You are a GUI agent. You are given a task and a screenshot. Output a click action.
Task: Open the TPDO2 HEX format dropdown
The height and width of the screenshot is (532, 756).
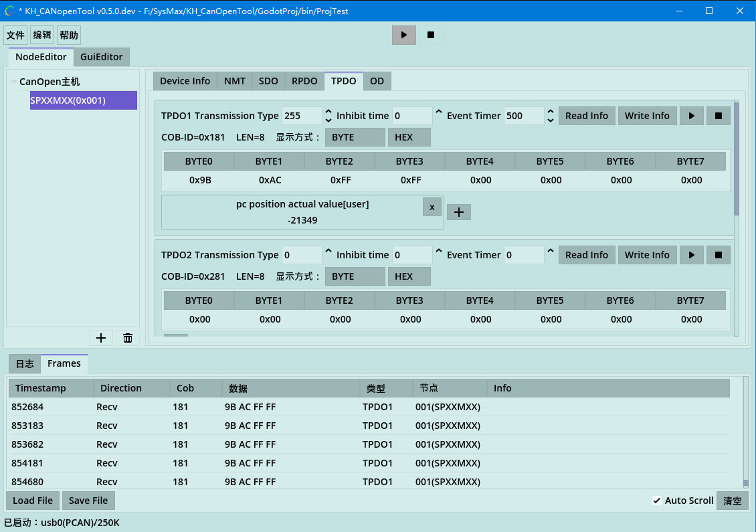coord(409,276)
